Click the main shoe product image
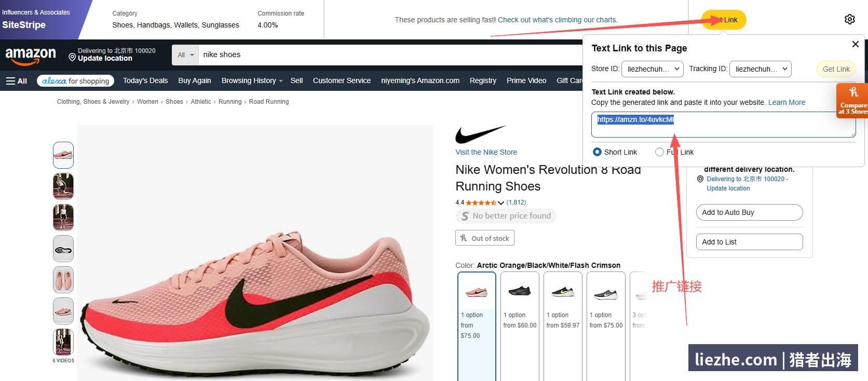The image size is (868, 381). pos(255,253)
